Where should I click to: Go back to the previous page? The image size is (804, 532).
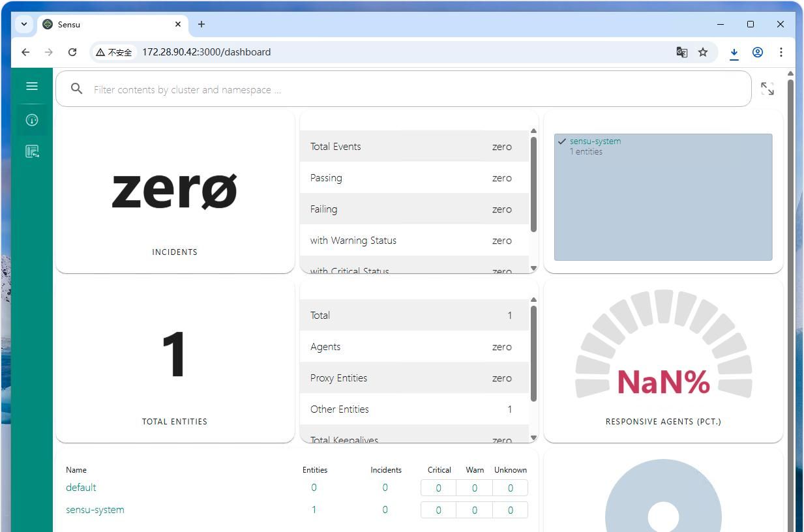[x=25, y=52]
